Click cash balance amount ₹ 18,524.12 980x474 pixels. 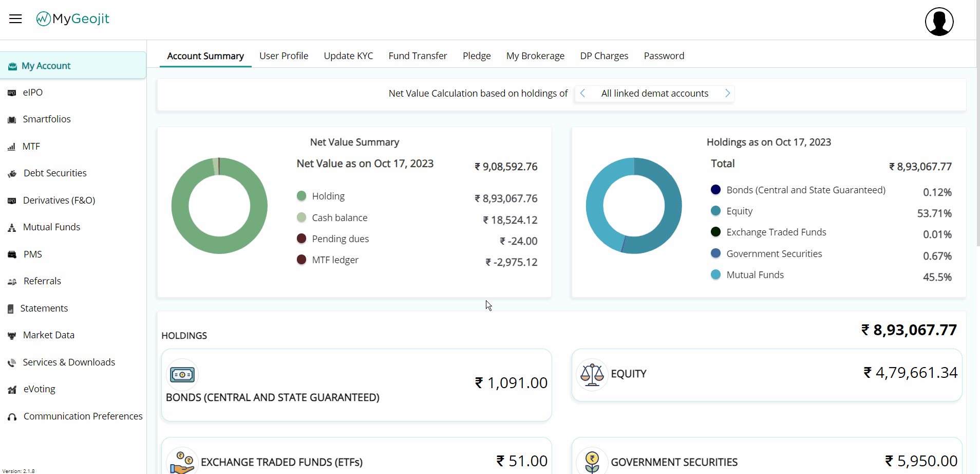510,220
